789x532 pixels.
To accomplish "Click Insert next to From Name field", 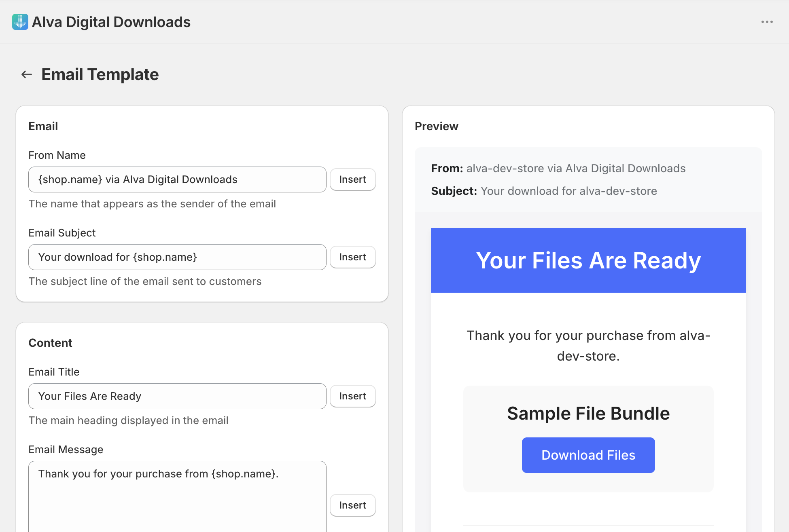I will [x=352, y=179].
